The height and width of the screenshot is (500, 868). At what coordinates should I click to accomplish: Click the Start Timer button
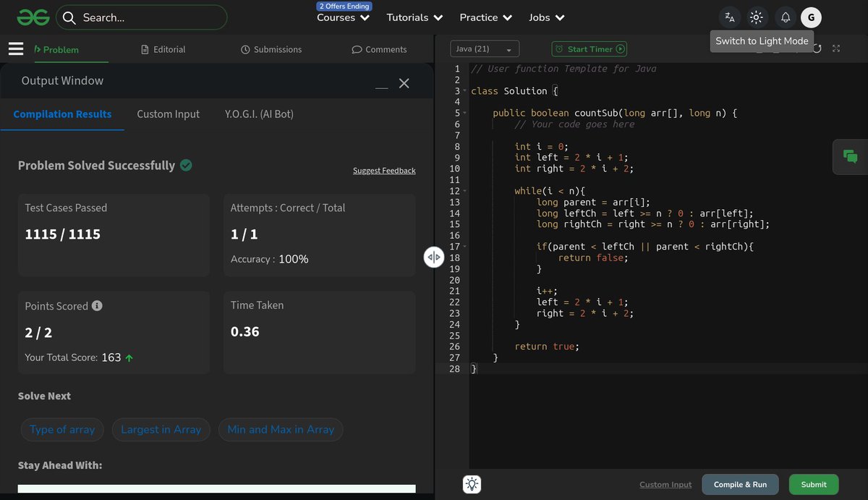[x=589, y=48]
